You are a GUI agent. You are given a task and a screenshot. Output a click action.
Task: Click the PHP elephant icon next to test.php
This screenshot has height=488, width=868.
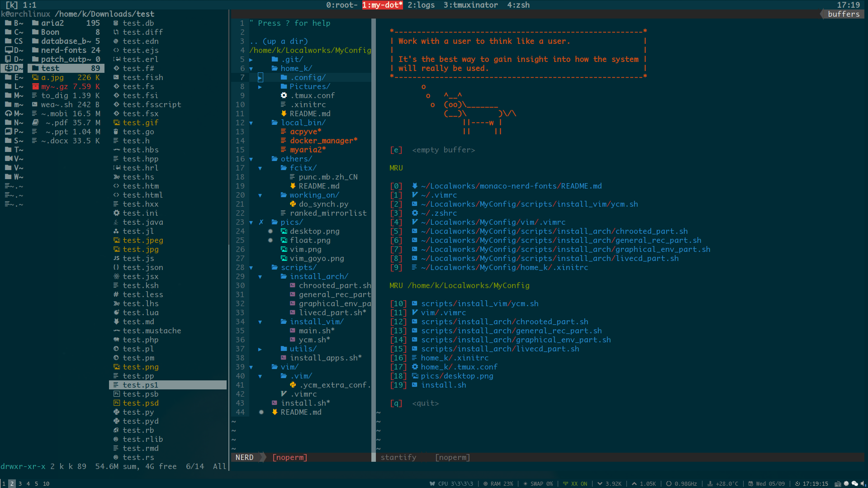click(x=116, y=340)
